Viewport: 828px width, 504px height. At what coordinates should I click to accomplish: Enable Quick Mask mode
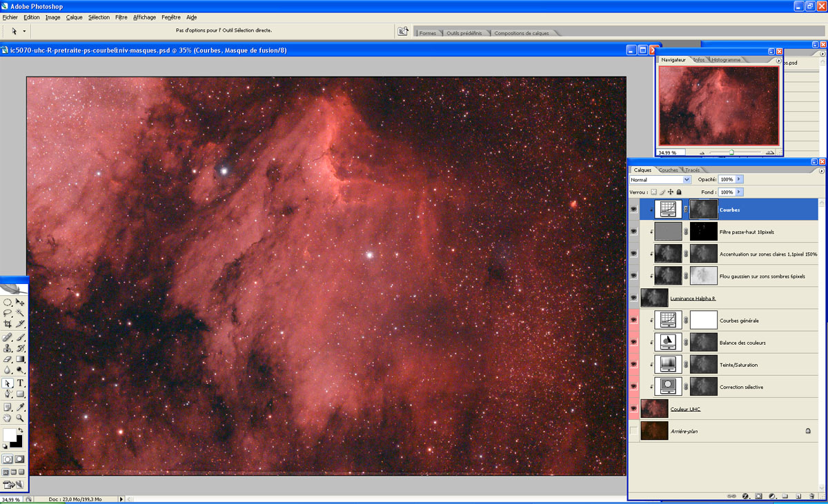[x=20, y=458]
